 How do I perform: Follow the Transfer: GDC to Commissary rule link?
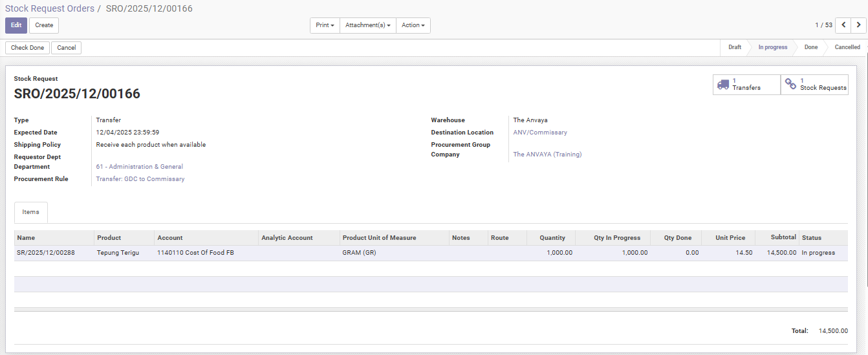click(x=140, y=179)
